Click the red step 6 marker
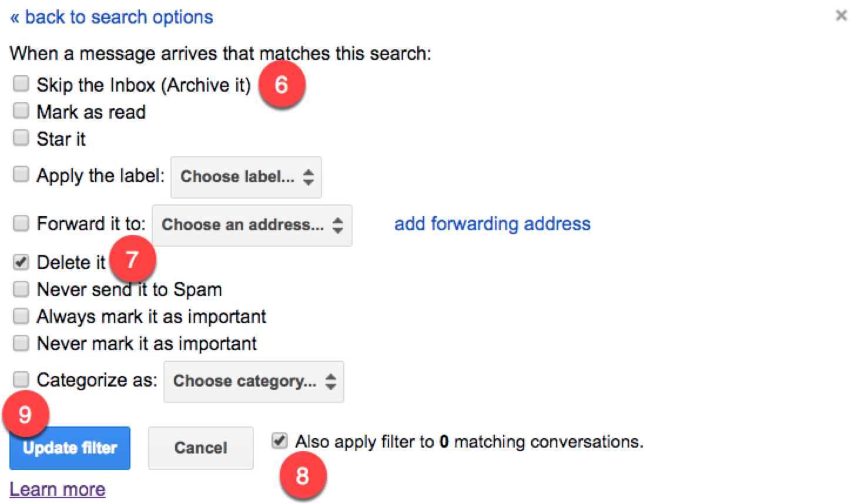Screen dimensions: 858x504 click(281, 85)
